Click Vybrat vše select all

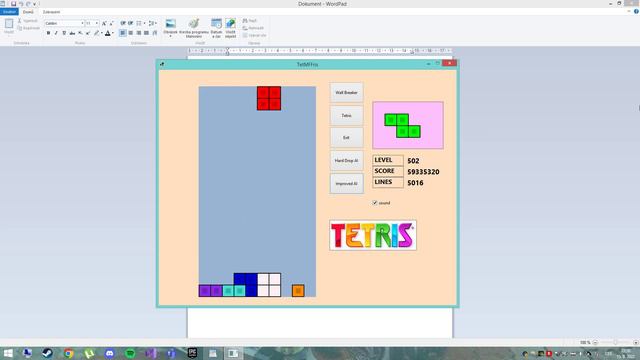[254, 35]
